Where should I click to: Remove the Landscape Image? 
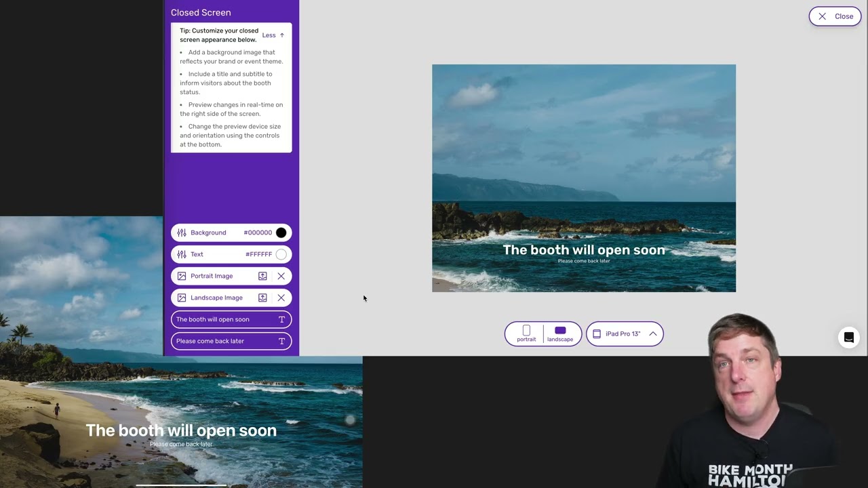click(x=281, y=298)
